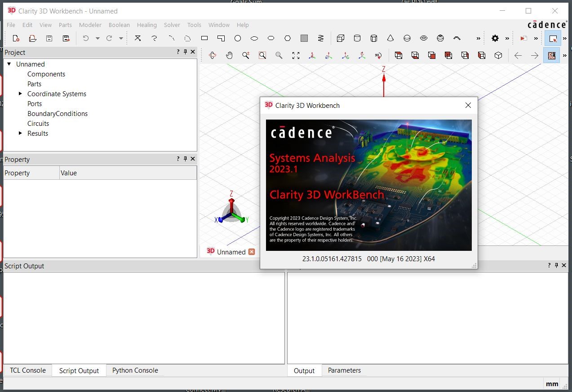Pin the Output panel
Image resolution: width=572 pixels, height=392 pixels.
556,266
